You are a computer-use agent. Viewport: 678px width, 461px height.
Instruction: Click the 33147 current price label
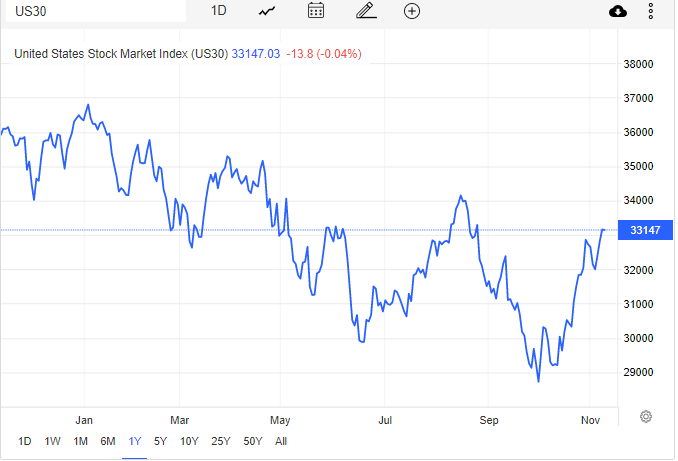point(645,230)
